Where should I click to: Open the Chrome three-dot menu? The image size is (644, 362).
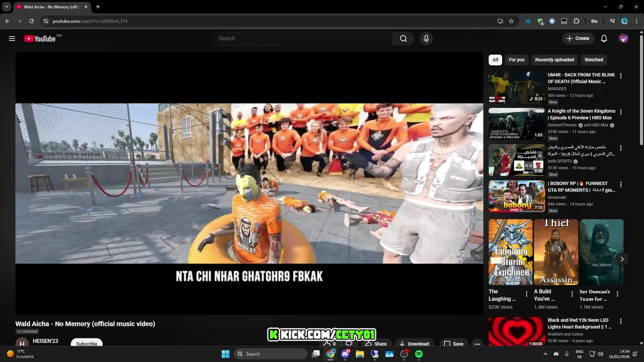pos(636,21)
